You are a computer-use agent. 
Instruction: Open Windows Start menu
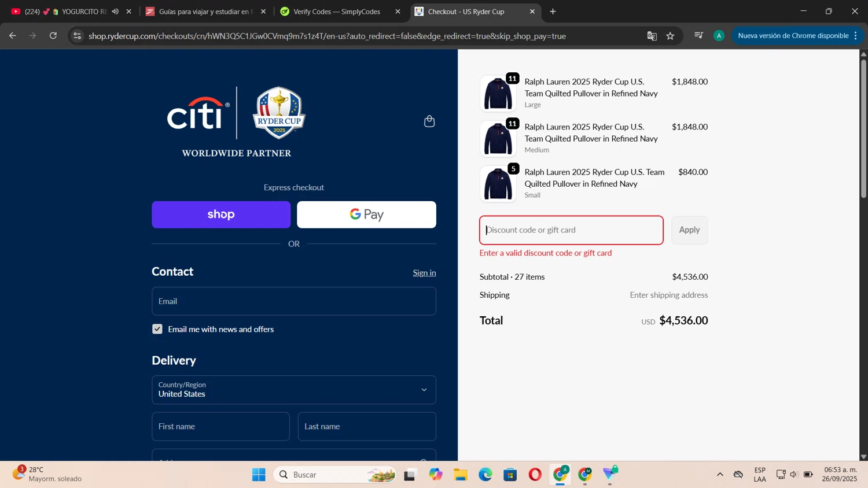tap(259, 475)
